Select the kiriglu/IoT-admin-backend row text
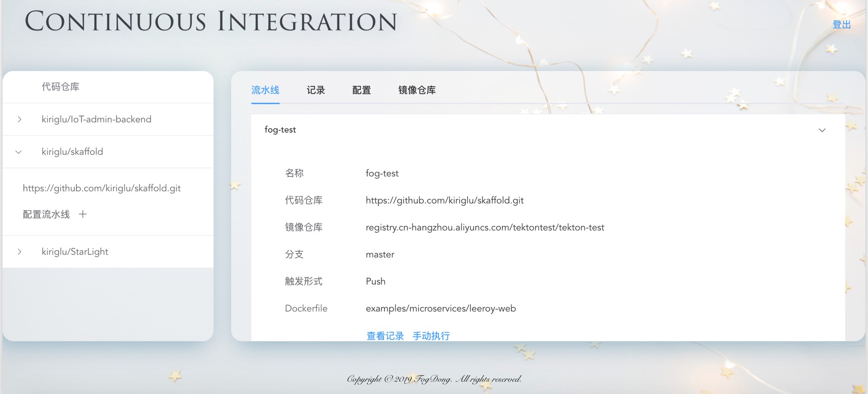 point(96,120)
